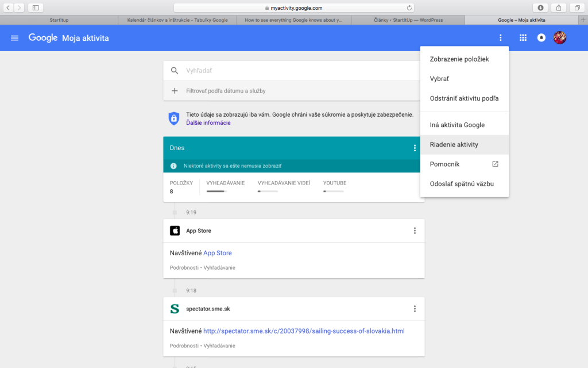Click the plus icon for filters

(x=175, y=91)
